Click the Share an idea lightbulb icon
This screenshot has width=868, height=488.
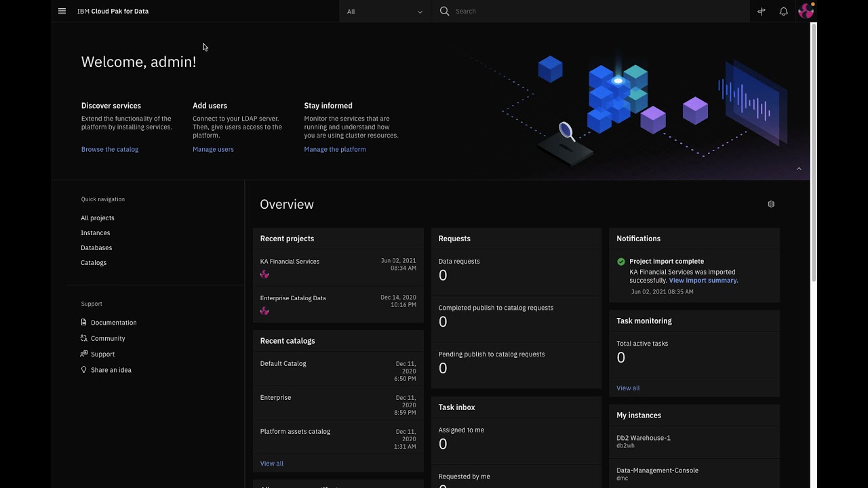tap(84, 369)
